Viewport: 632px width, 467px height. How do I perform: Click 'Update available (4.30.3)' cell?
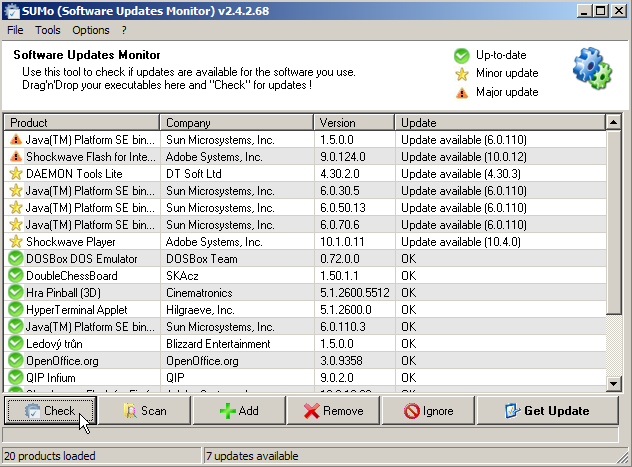pyautogui.click(x=461, y=174)
